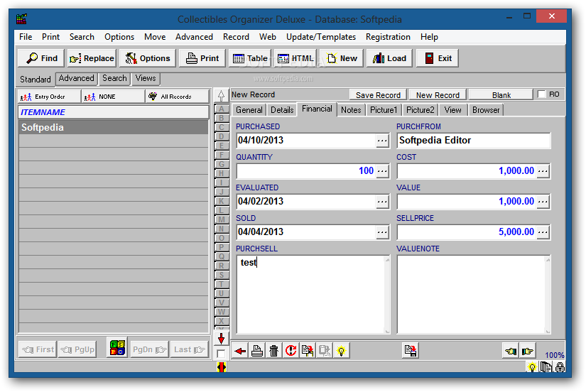Open the Search menu
The width and height of the screenshot is (586, 392).
[x=82, y=37]
